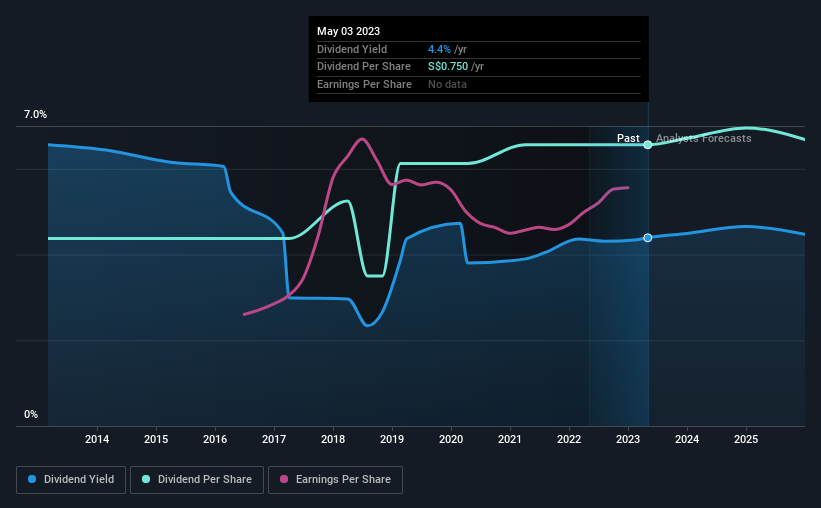821x508 pixels.
Task: Toggle the Dividend Per Share legend button
Action: pyautogui.click(x=197, y=480)
